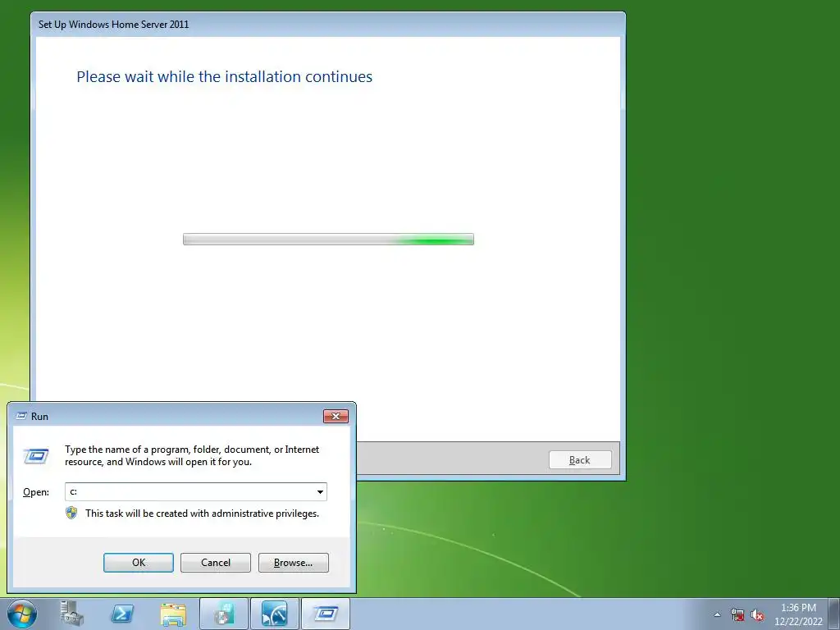Viewport: 840px width, 630px height.
Task: Click the large Run icon beside description
Action: pos(36,455)
